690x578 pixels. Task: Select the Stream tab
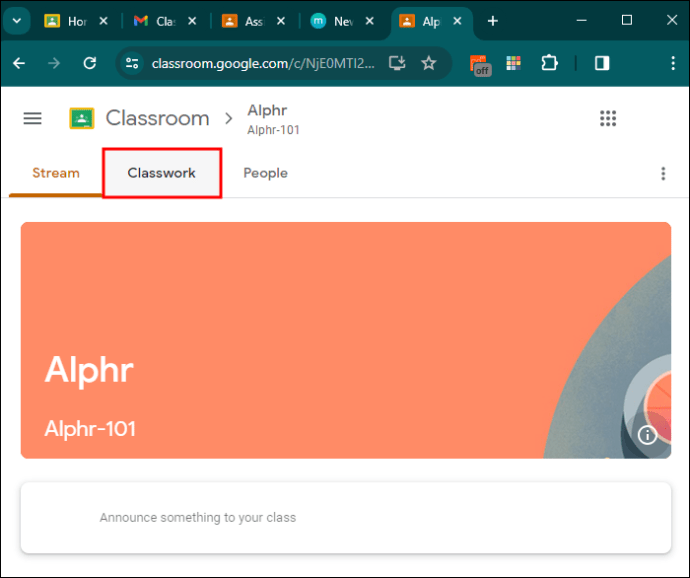[x=56, y=173]
